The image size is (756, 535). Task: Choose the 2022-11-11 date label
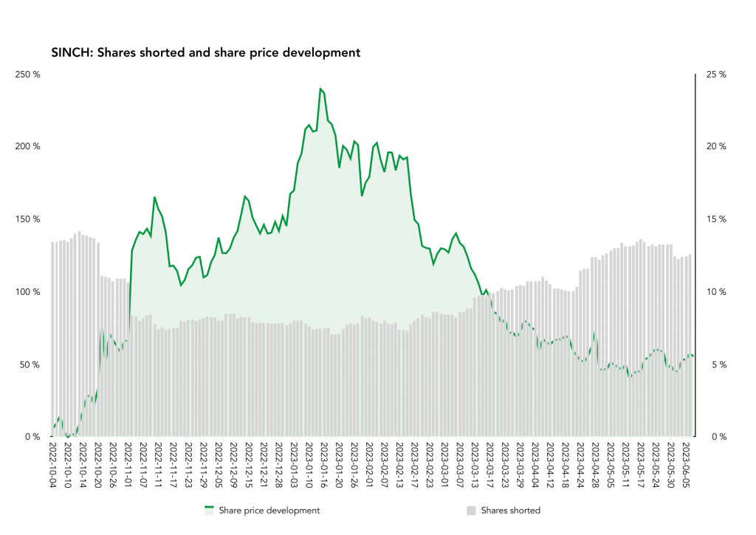(x=158, y=465)
